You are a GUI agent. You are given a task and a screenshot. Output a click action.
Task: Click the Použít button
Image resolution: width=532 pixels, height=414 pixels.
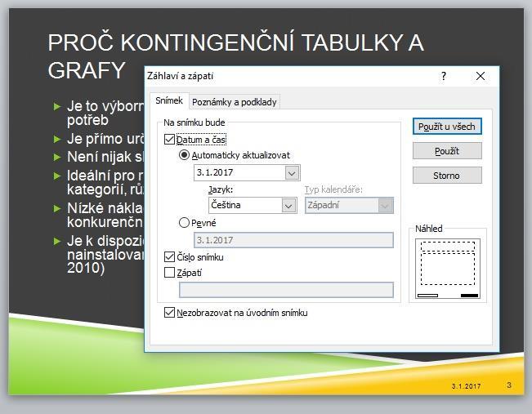click(x=447, y=151)
